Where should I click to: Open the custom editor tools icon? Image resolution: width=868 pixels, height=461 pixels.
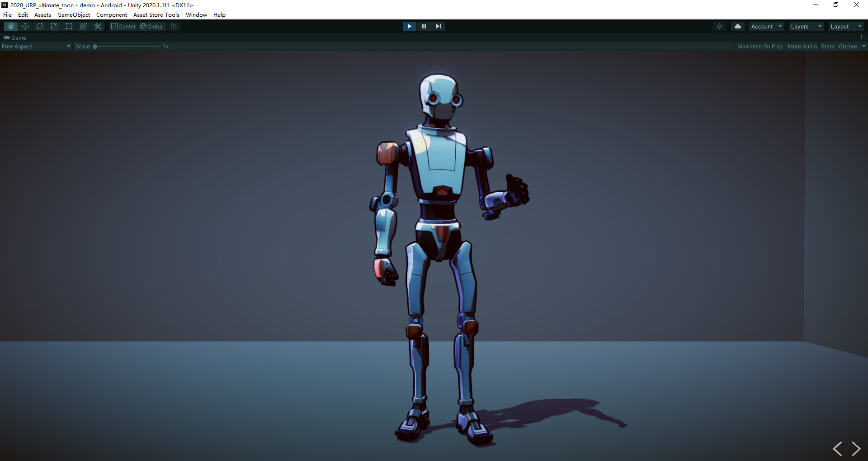[98, 26]
